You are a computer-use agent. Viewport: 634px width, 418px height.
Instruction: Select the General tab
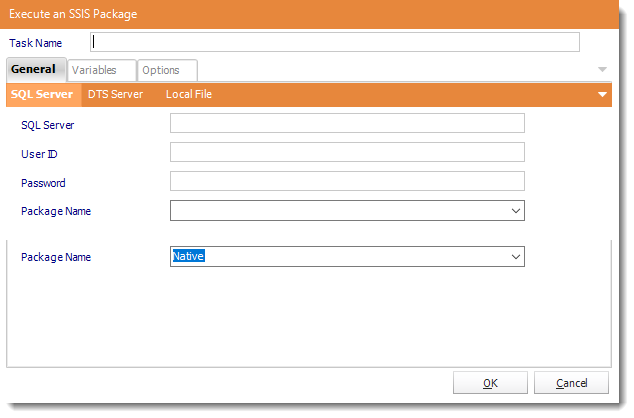click(36, 70)
